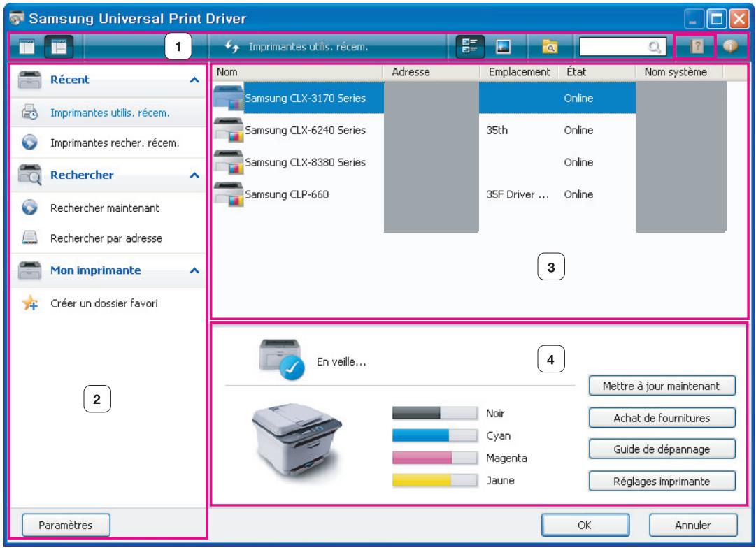This screenshot has width=756, height=550.
Task: Sort by the Adresse column header
Action: tap(431, 72)
